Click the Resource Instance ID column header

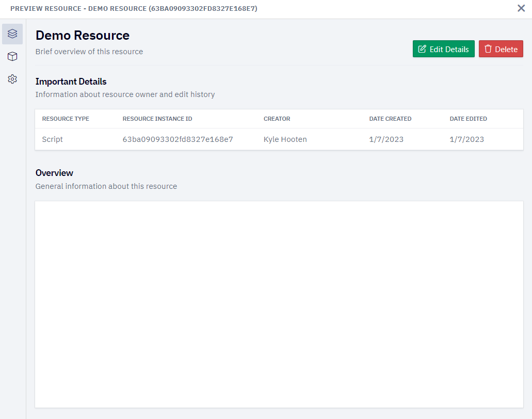tap(157, 119)
